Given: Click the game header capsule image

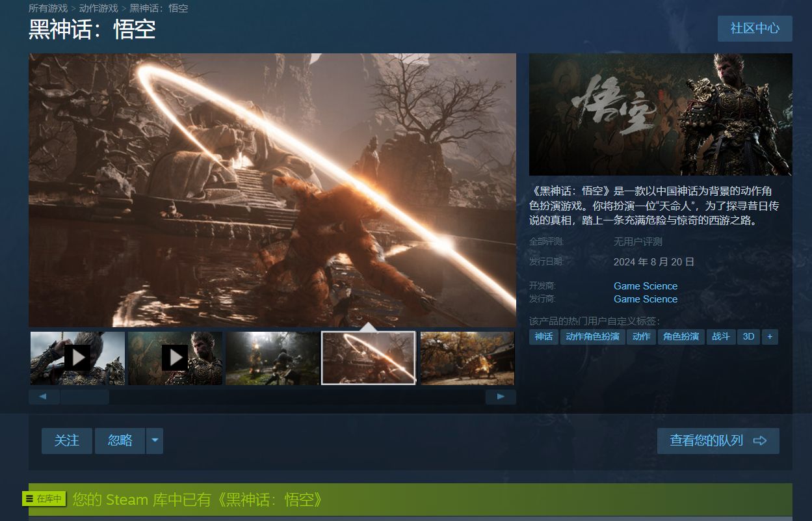Looking at the screenshot, I should [661, 114].
